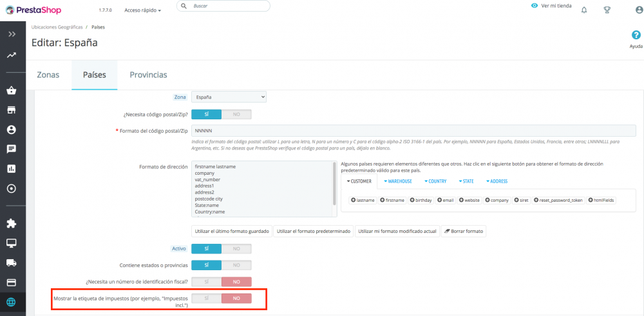Open the design monitor sidebar icon

pos(12,243)
